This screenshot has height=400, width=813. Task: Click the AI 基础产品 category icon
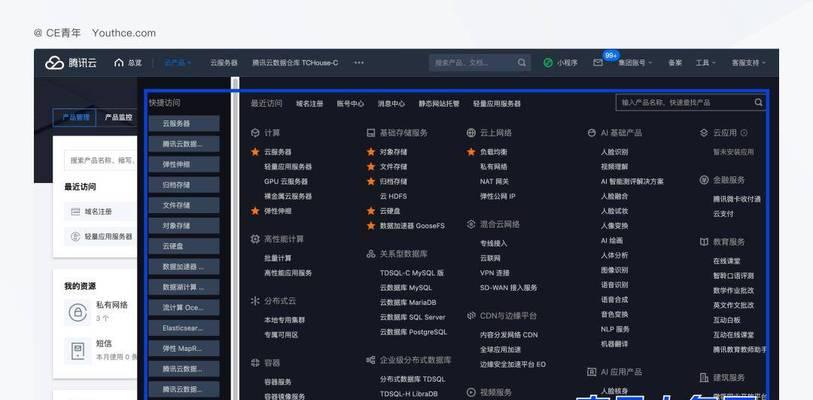592,133
